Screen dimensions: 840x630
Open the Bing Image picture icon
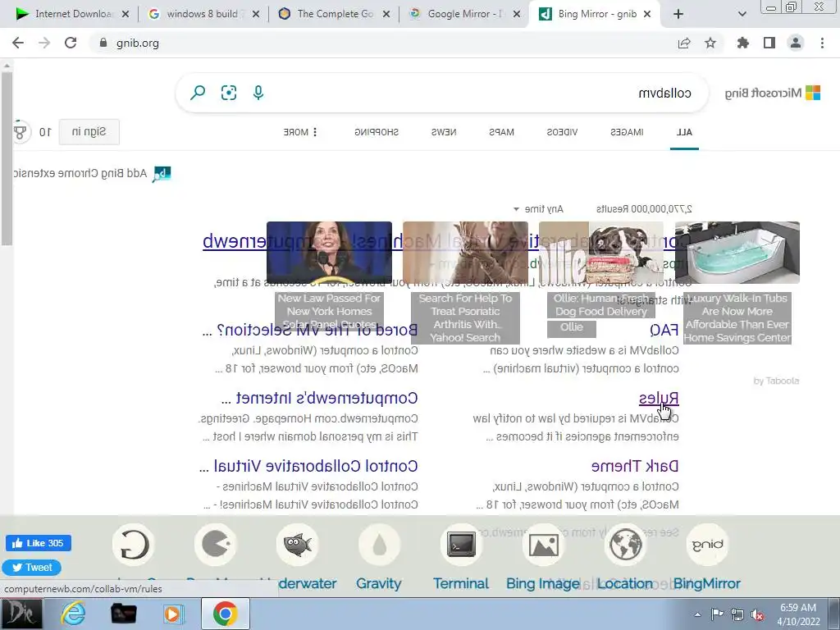pos(543,545)
